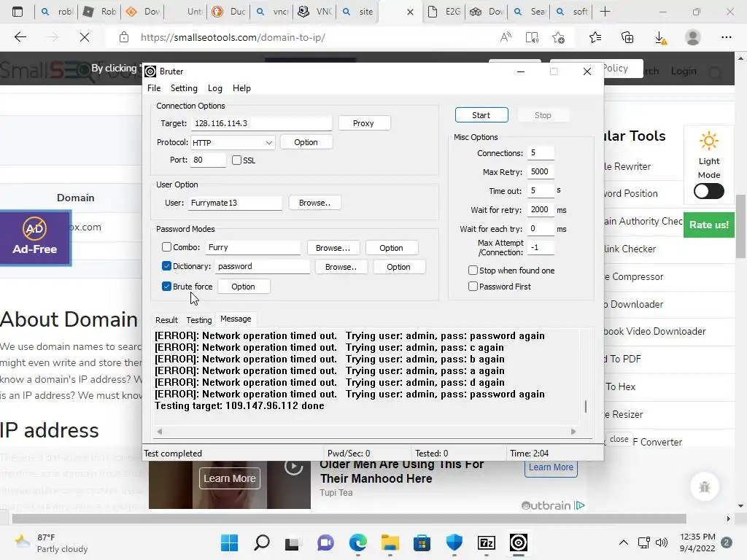
Task: Select the Message tab
Action: pos(236,319)
